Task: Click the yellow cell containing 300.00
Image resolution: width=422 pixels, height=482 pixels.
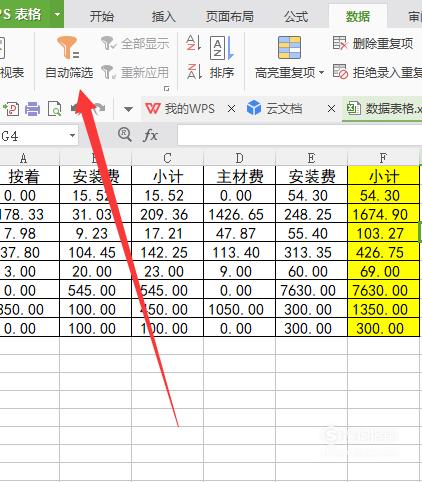Action: [383, 328]
